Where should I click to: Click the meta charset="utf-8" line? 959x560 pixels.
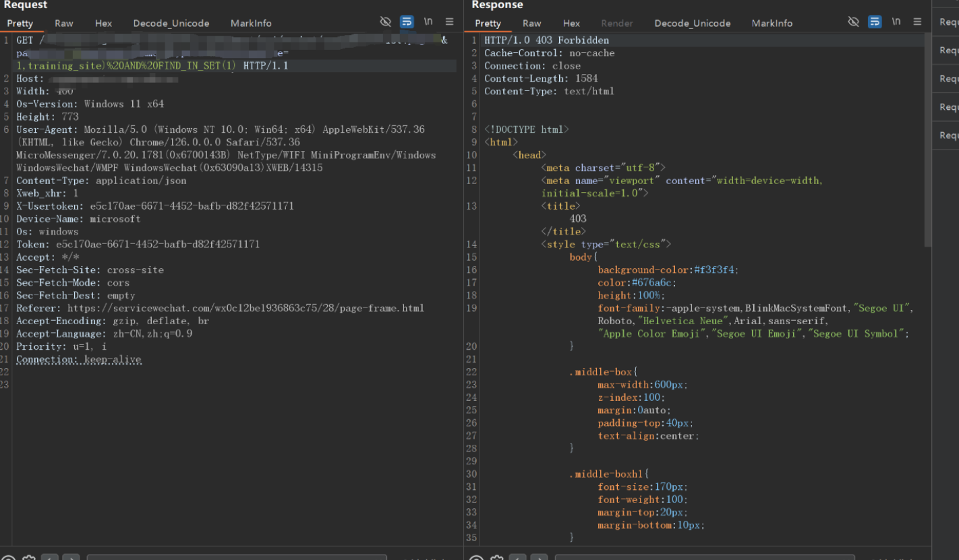click(604, 168)
